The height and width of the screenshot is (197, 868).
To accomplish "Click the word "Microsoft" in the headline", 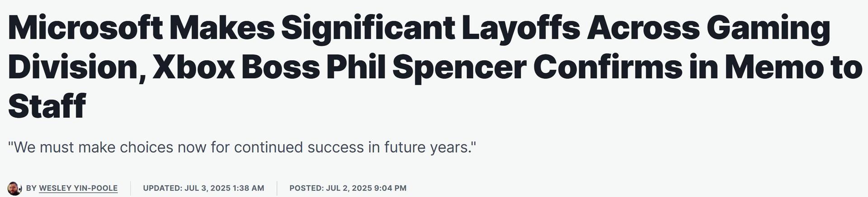I will point(85,27).
